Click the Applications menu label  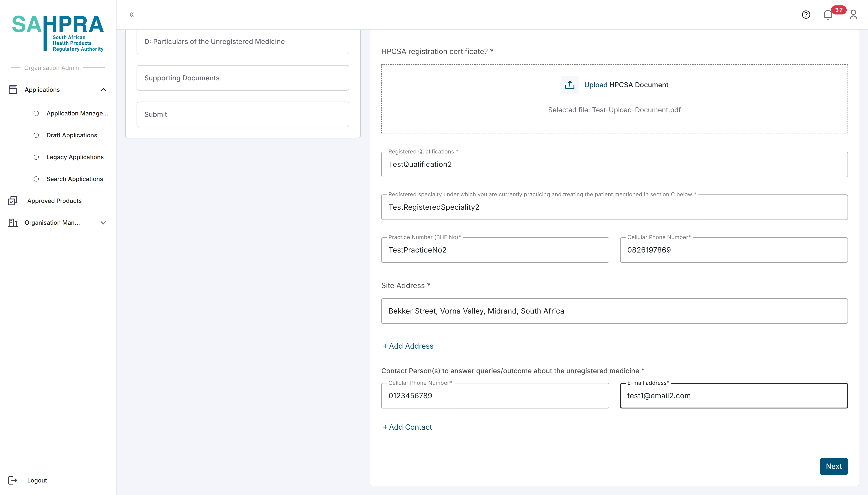(x=42, y=90)
